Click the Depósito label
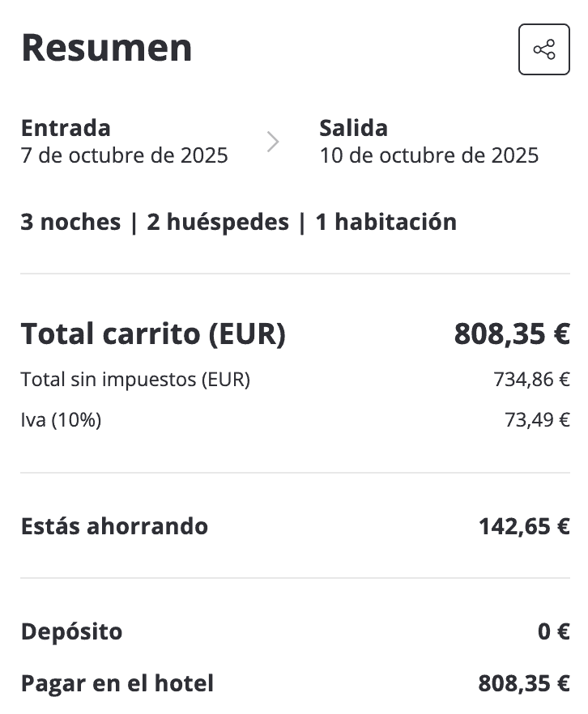Viewport: 588px width, 714px height. 71,631
